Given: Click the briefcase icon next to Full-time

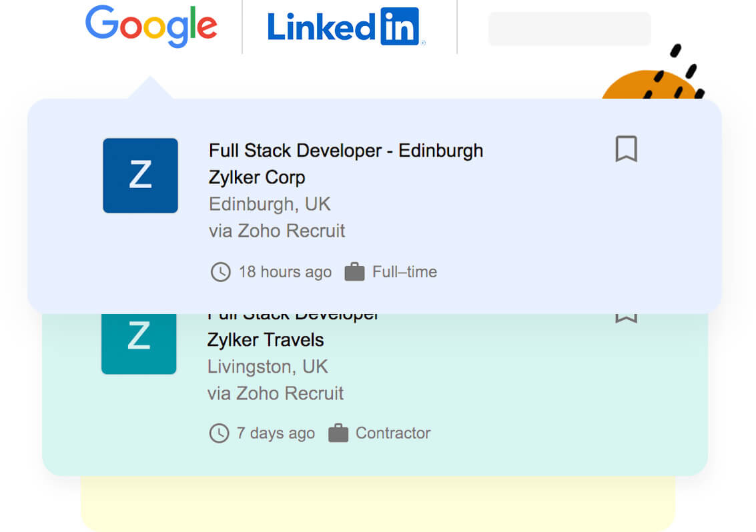Looking at the screenshot, I should tap(354, 272).
